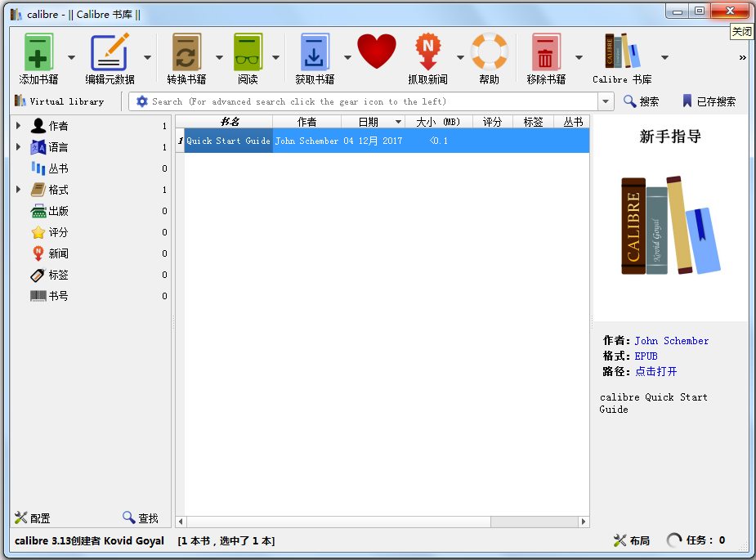Open the dropdown arrow next to 添加书籍

click(71, 58)
